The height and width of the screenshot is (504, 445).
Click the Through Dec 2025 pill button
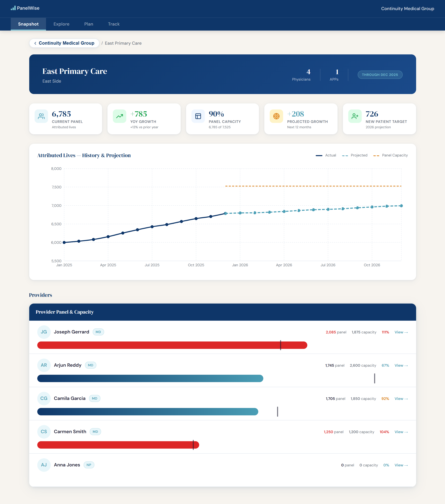tap(380, 75)
